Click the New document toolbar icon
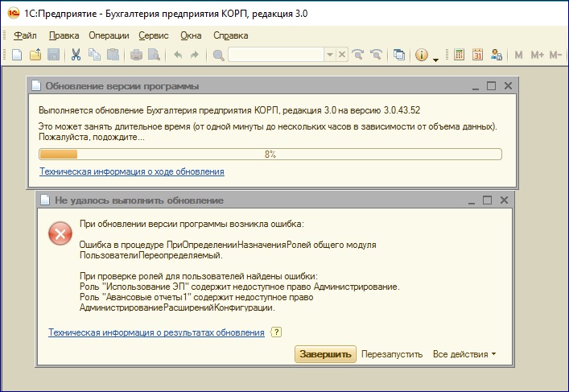Viewport: 569px width, 392px height. click(x=16, y=55)
